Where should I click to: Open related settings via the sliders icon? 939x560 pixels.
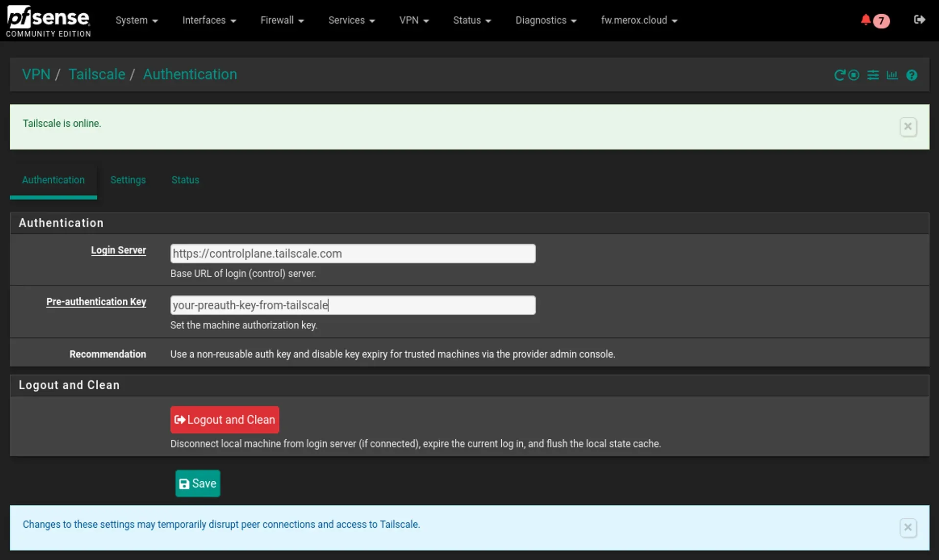(x=873, y=75)
